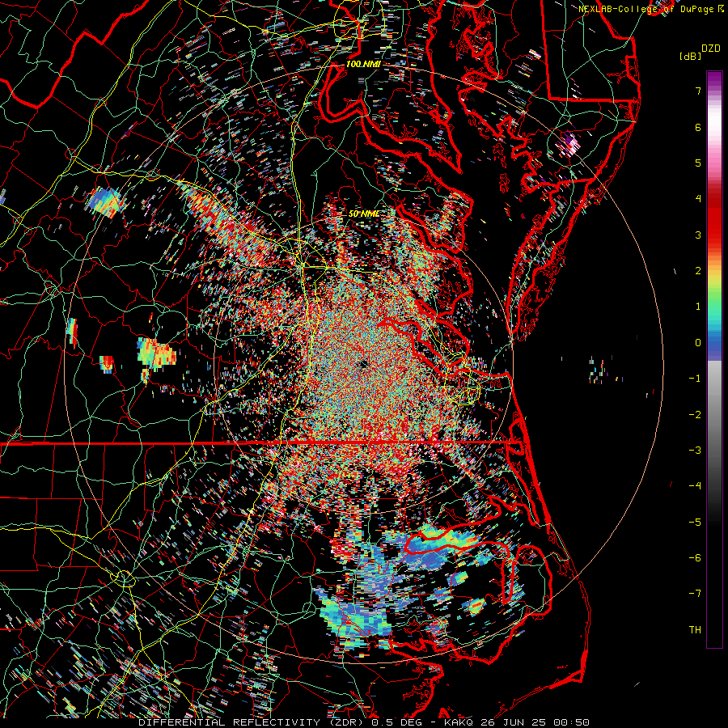The image size is (728, 728).
Task: Click the scale value -6
Action: click(695, 558)
